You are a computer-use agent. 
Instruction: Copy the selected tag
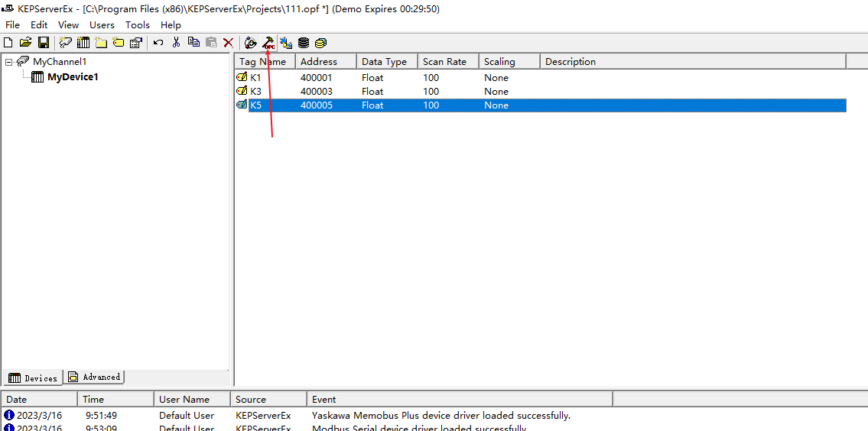193,43
